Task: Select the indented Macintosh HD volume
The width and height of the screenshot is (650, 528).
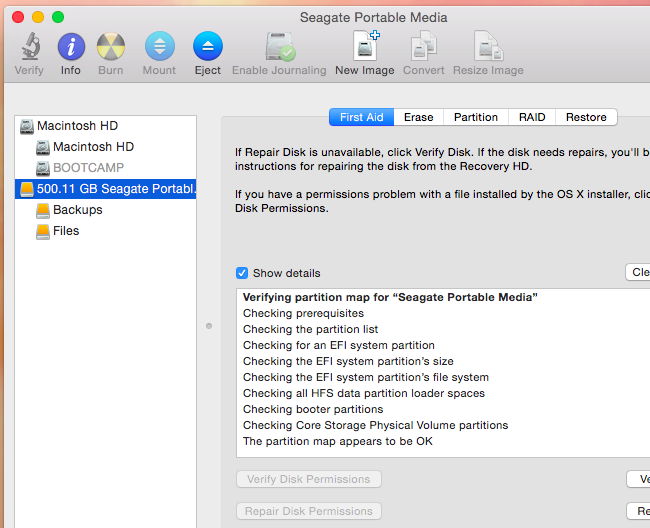Action: [x=105, y=147]
